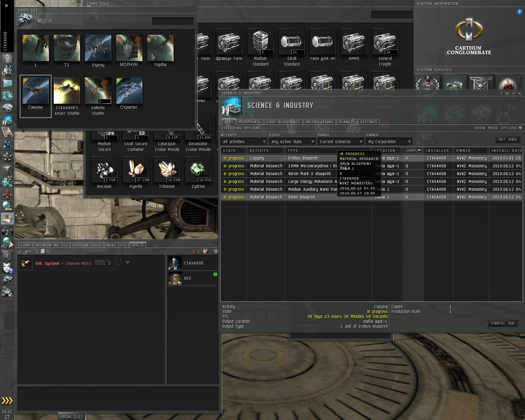Screen dimensions: 525x420
Task: Select the Iteron Mark V Blueprint job row
Action: pyautogui.click(x=372, y=174)
